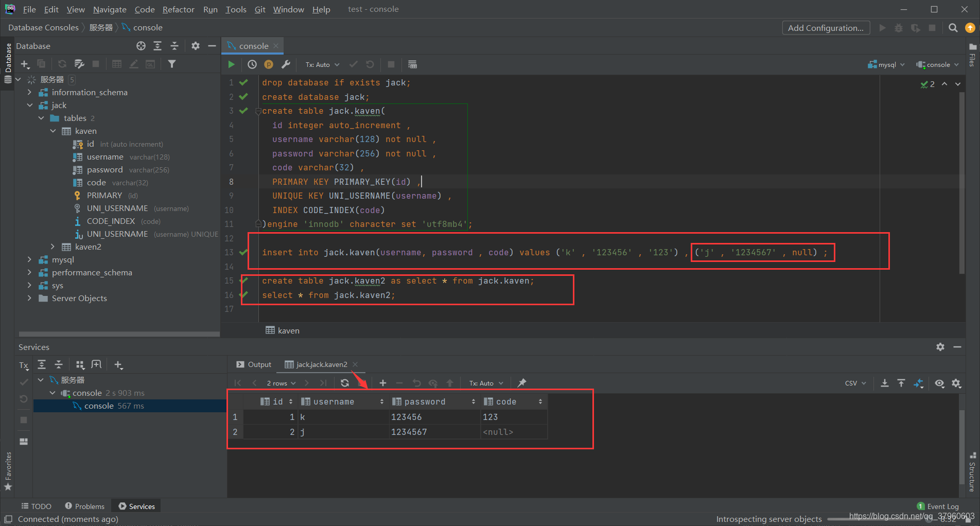980x526 pixels.
Task: Open the Refactor menu
Action: (178, 9)
